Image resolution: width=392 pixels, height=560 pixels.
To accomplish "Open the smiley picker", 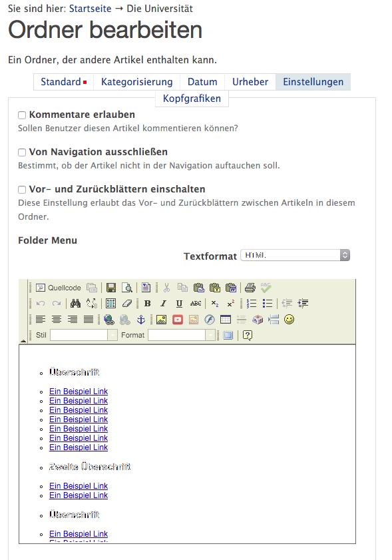I will pyautogui.click(x=290, y=319).
